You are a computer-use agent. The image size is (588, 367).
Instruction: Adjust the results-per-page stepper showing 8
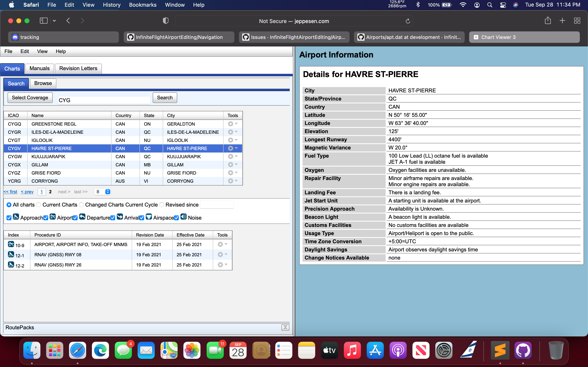click(108, 191)
